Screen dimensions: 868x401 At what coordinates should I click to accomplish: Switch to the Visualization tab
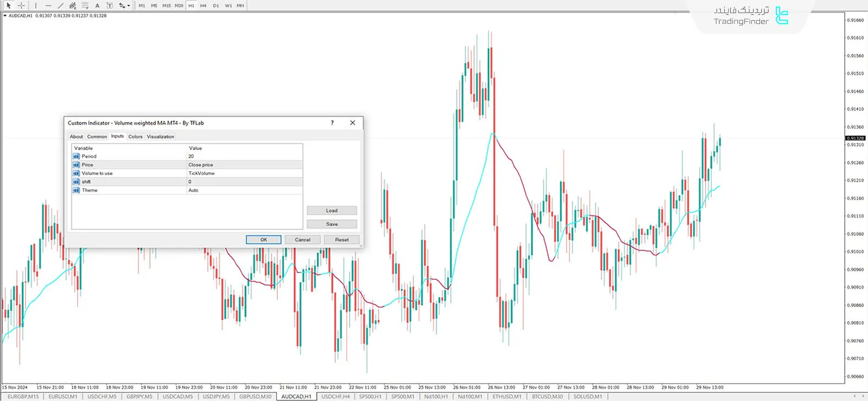[161, 137]
